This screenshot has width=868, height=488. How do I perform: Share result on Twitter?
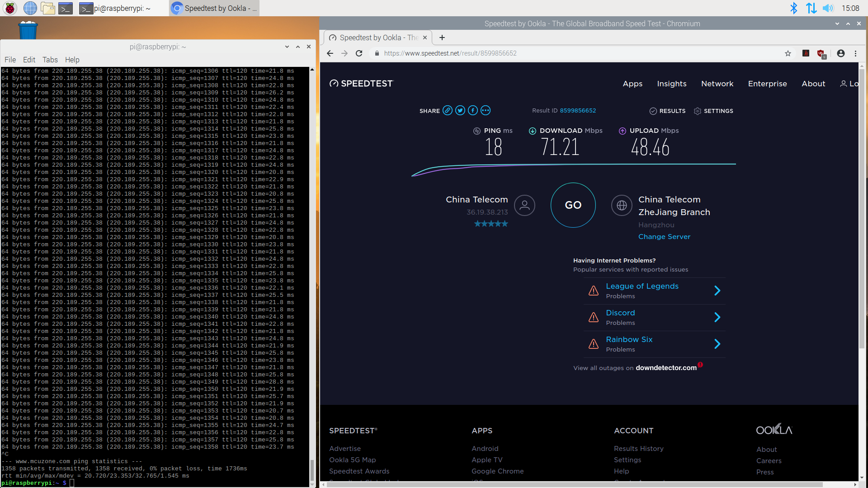point(460,110)
